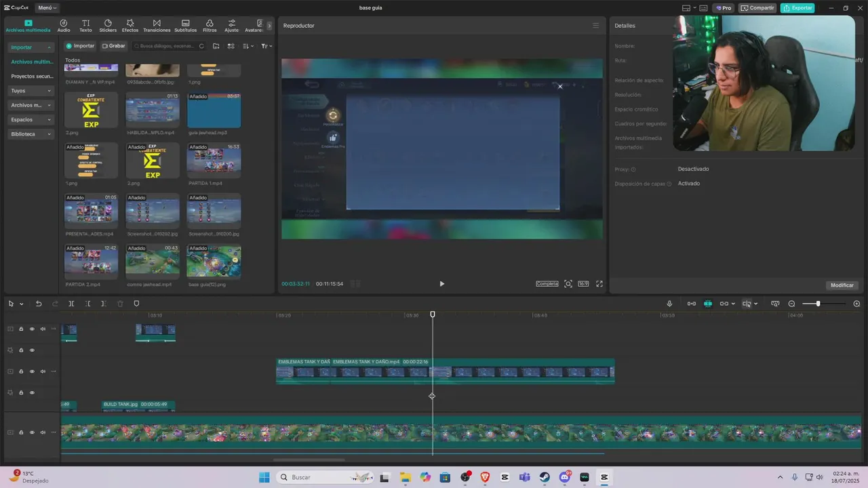Image resolution: width=868 pixels, height=488 pixels.
Task: Open player panel hamburger menu
Action: pyautogui.click(x=595, y=26)
